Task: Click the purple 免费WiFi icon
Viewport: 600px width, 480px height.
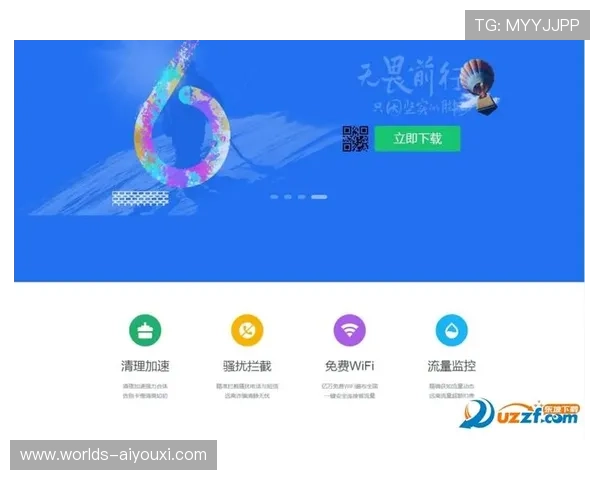Action: tap(349, 330)
